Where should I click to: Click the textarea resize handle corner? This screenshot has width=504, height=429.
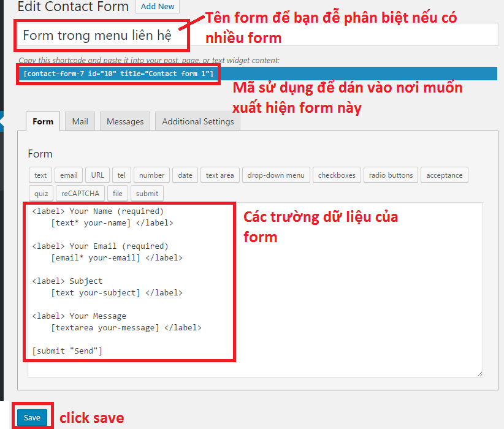point(479,374)
